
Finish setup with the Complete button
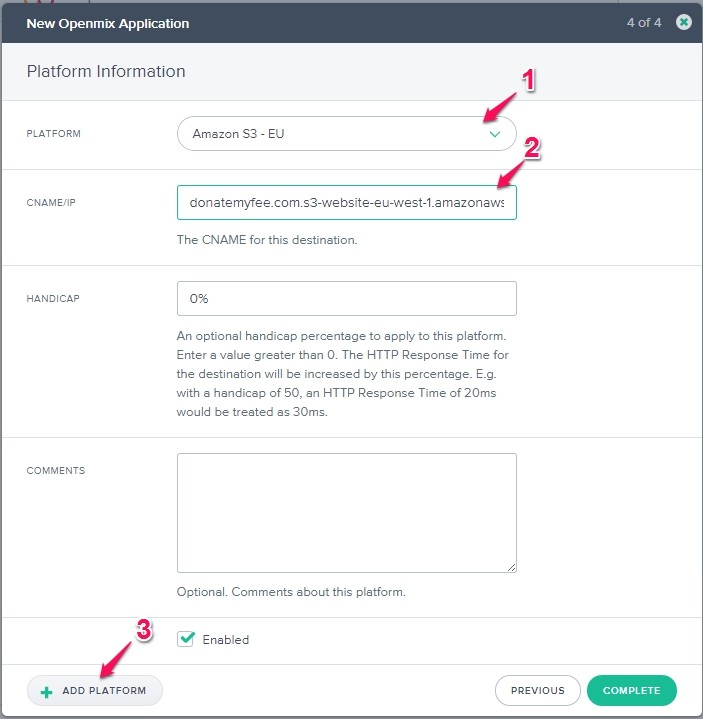[631, 690]
